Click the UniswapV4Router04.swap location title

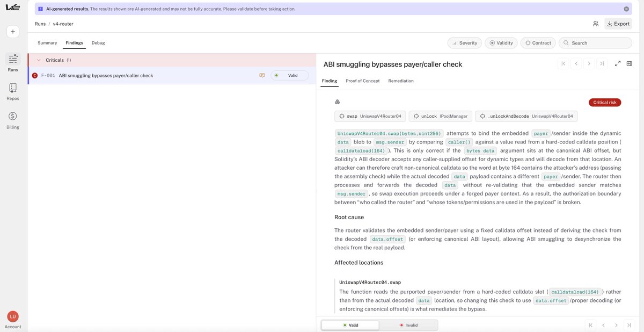(x=370, y=282)
